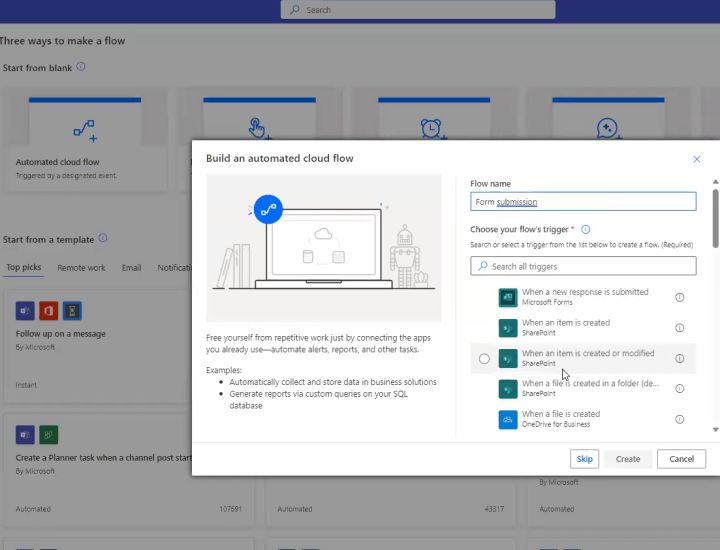Switch to the Email template tab
The height and width of the screenshot is (550, 720).
point(131,268)
